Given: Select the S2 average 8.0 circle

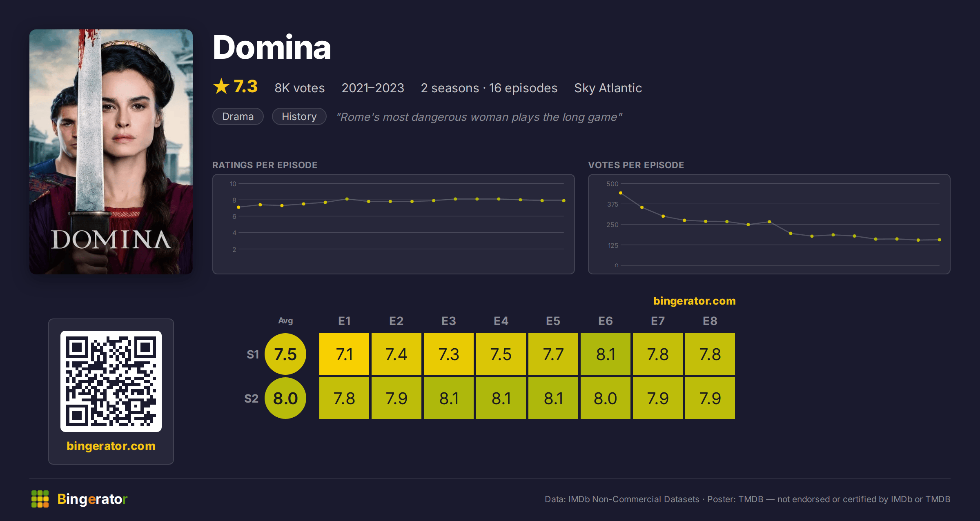Looking at the screenshot, I should [285, 398].
